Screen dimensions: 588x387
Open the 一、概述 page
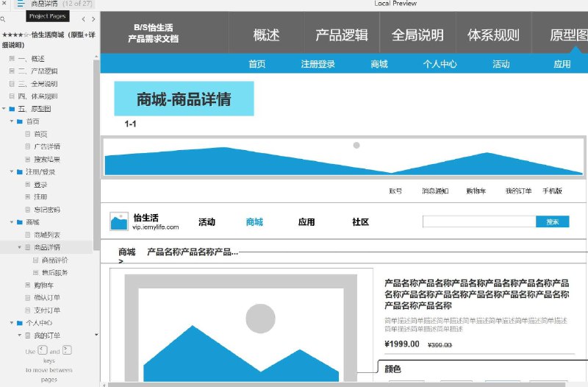point(31,59)
